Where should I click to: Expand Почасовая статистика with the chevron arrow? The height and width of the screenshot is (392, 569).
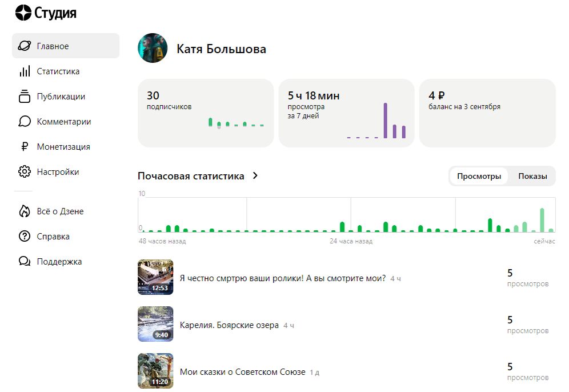pyautogui.click(x=255, y=175)
